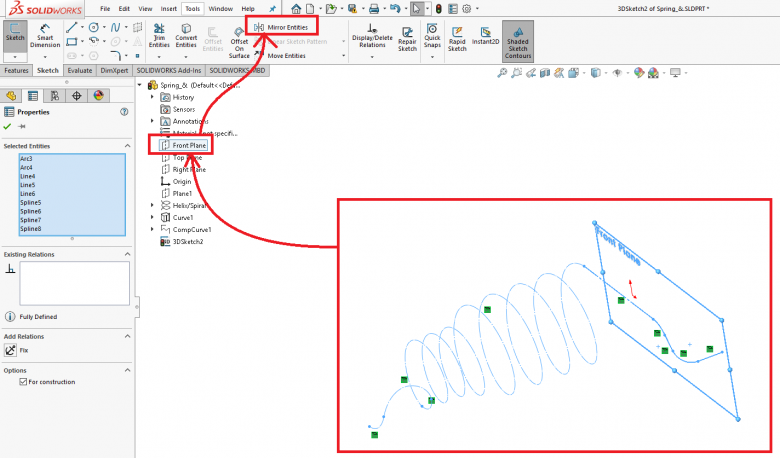
Task: Open the Quick Snaps tool
Action: click(x=432, y=36)
